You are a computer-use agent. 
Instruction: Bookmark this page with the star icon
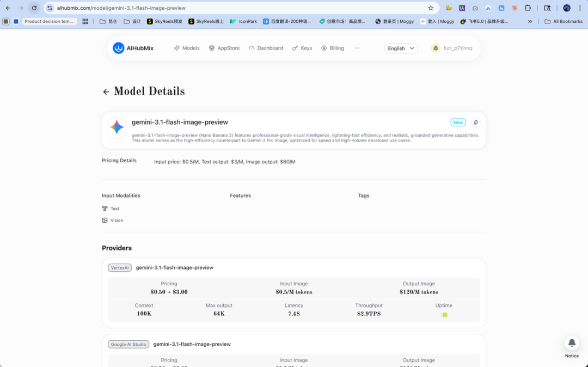tap(431, 8)
